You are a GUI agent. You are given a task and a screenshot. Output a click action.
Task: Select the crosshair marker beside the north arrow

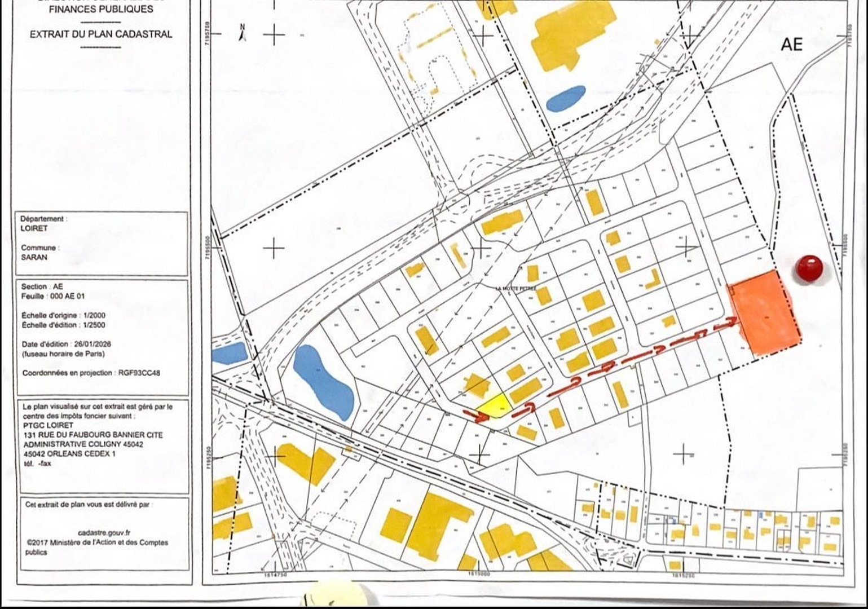click(275, 36)
